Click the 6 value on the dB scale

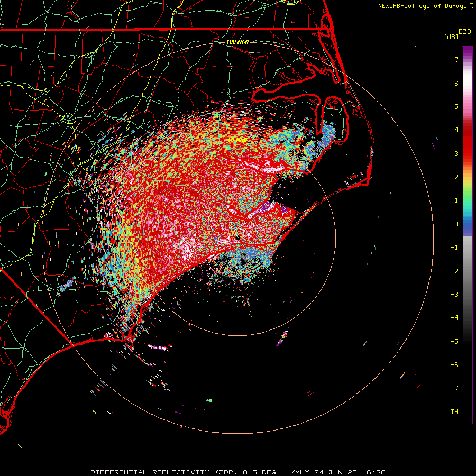coord(456,83)
